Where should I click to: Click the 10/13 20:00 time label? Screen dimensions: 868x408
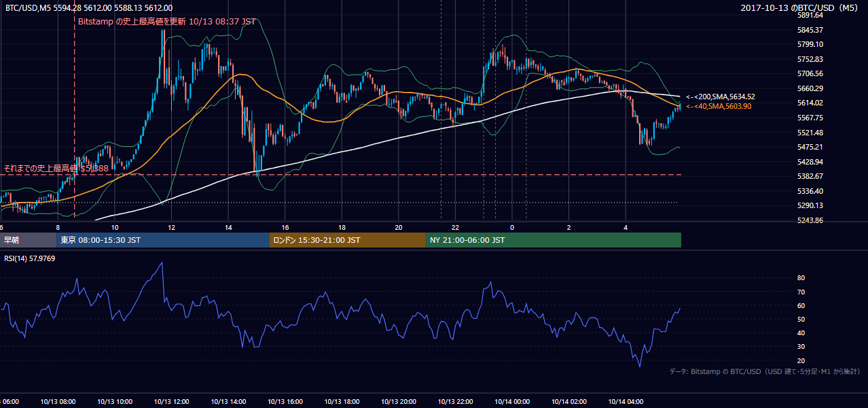[399, 402]
